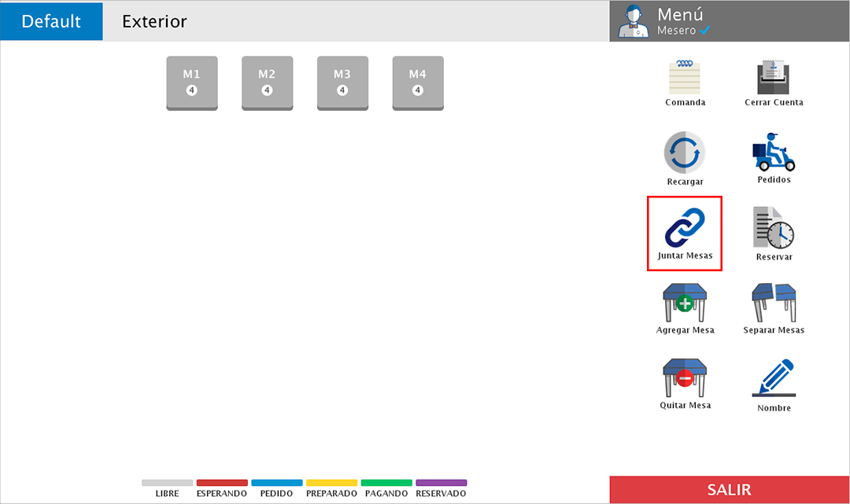Click the Quitar Mesa icon
Screen dimensions: 850x504
(x=685, y=378)
